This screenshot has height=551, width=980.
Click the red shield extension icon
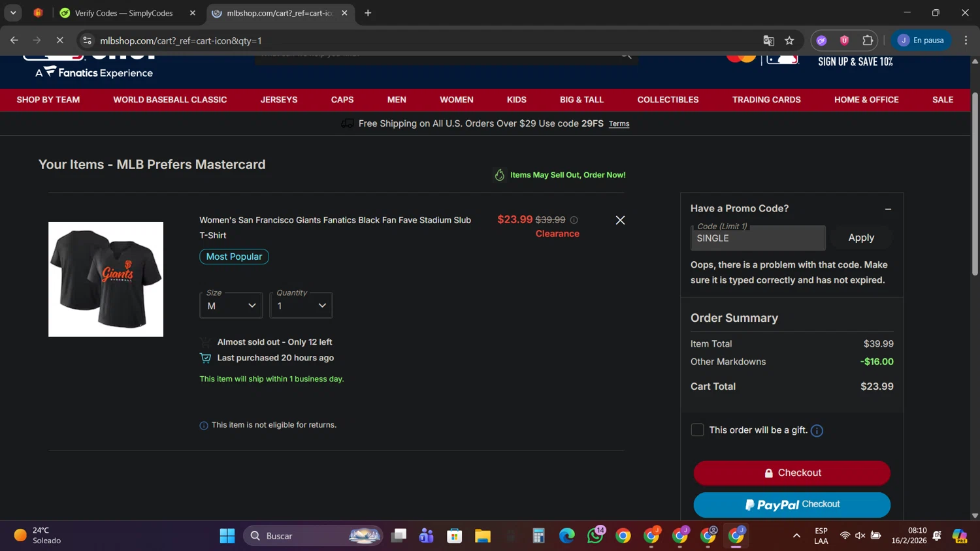point(844,40)
